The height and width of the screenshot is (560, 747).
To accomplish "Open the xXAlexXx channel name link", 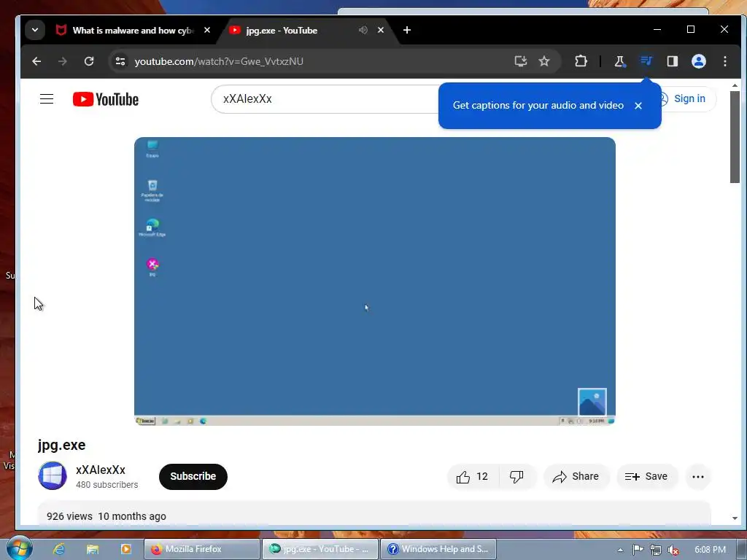I will click(x=101, y=470).
